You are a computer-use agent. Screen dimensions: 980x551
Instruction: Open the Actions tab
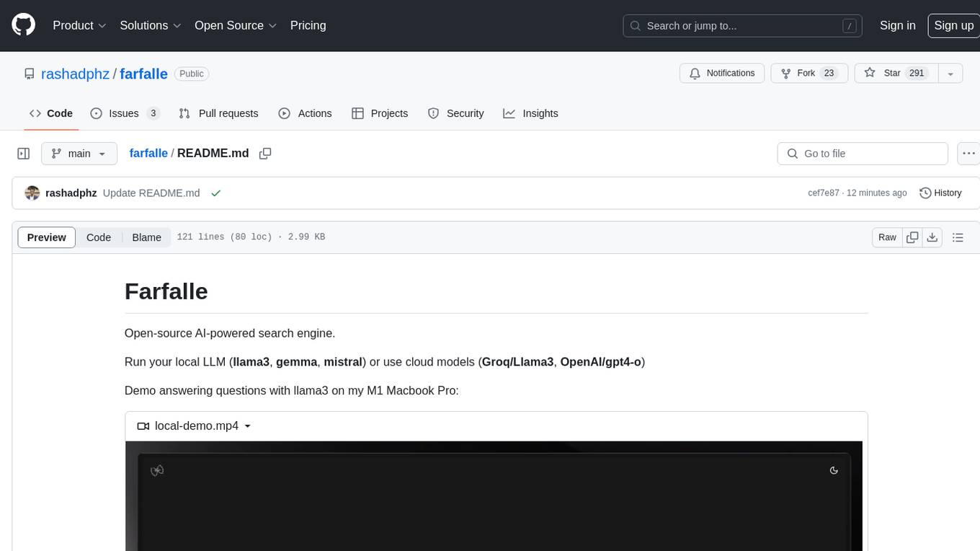pos(305,113)
